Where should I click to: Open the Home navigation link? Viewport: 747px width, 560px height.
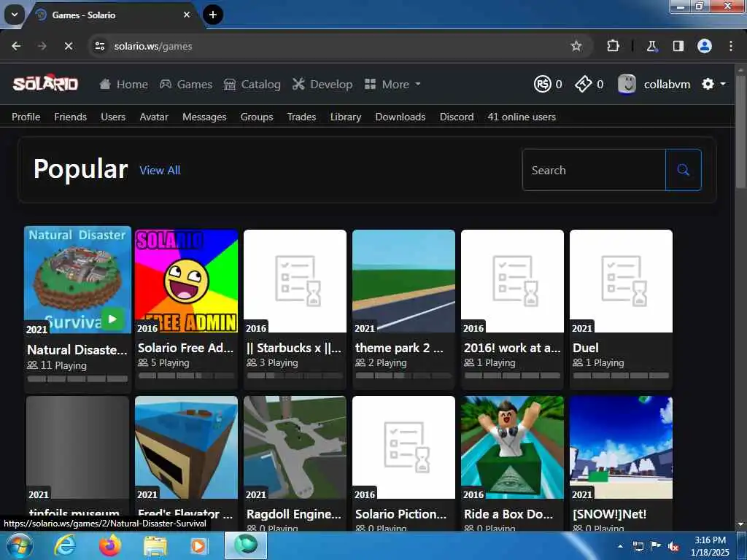click(x=124, y=85)
